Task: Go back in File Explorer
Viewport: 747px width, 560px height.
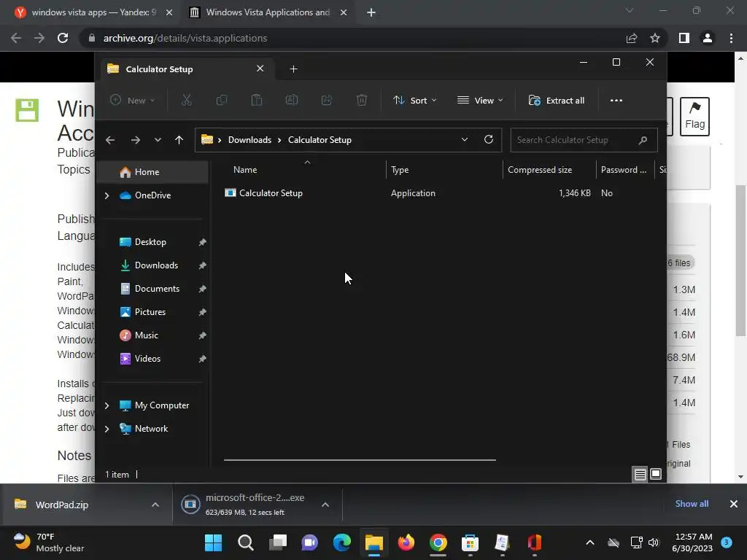Action: point(110,140)
